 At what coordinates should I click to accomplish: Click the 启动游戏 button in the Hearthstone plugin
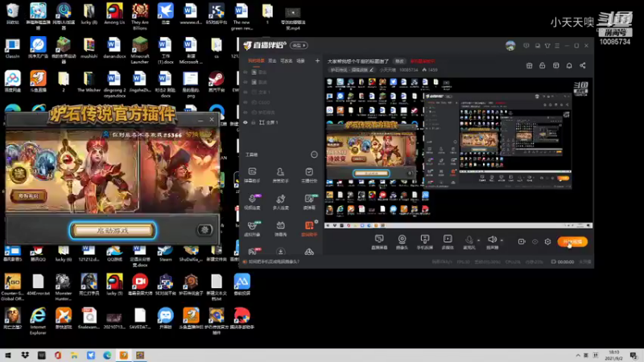click(113, 230)
